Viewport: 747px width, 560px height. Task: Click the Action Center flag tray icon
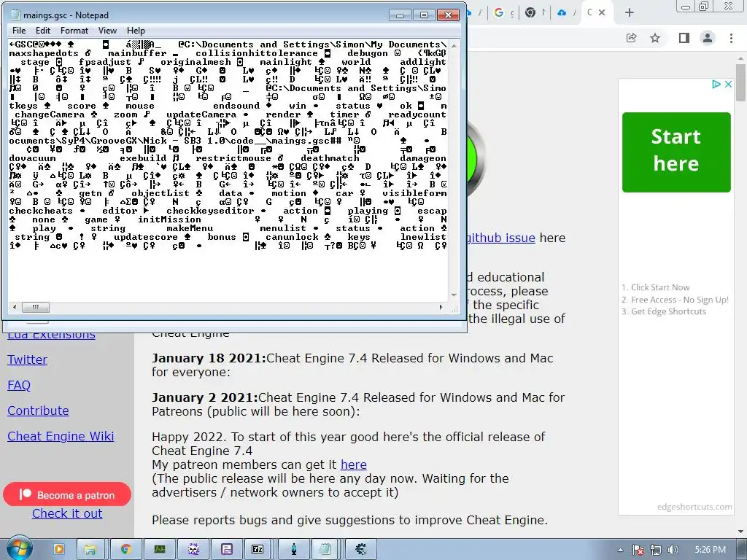638,550
